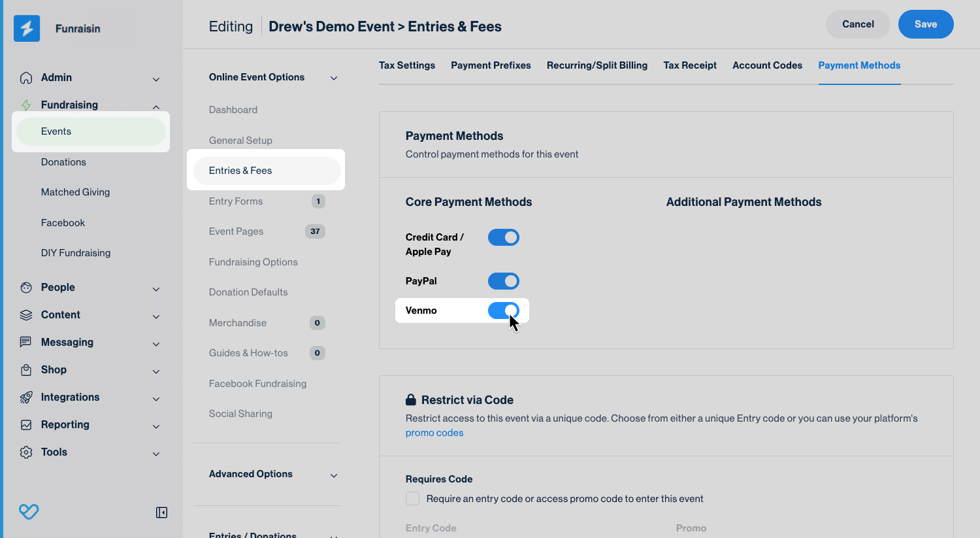The height and width of the screenshot is (538, 980).
Task: Click the Admin home icon
Action: coord(26,78)
